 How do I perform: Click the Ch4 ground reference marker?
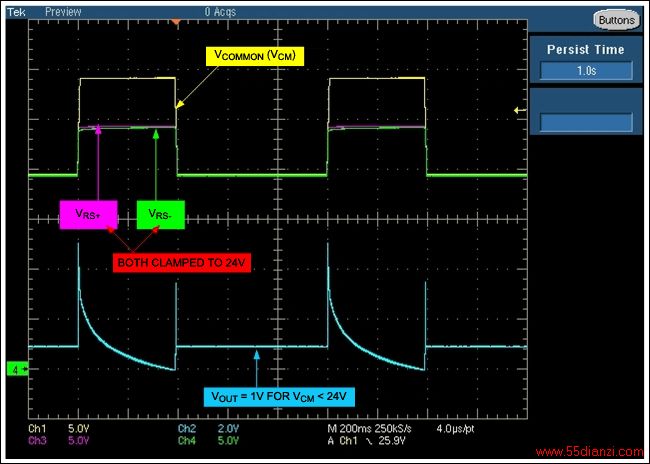click(x=17, y=369)
